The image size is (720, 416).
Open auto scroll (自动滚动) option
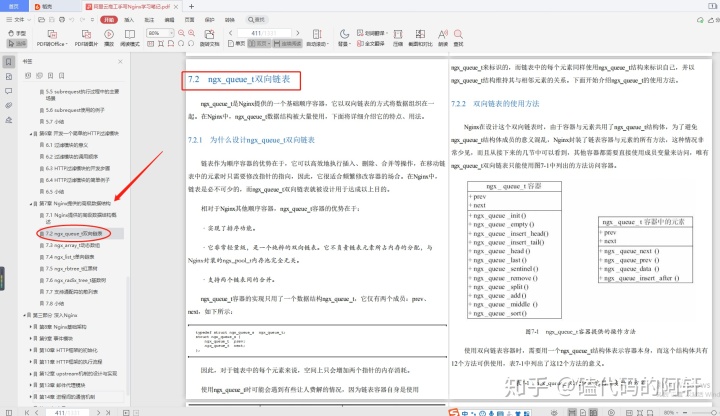tap(317, 38)
